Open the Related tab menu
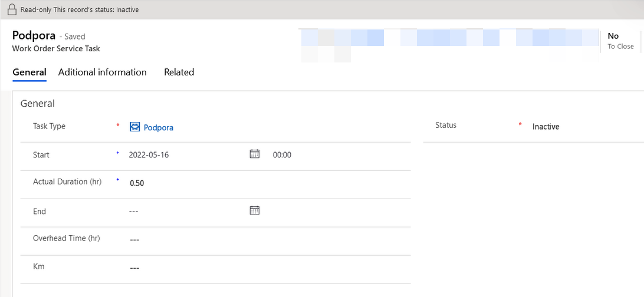The width and height of the screenshot is (644, 297). [179, 72]
